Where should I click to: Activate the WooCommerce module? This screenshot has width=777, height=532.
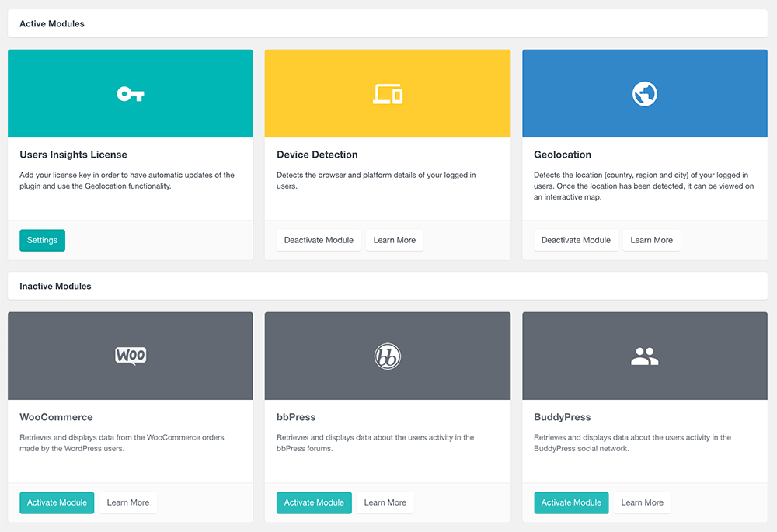tap(57, 502)
